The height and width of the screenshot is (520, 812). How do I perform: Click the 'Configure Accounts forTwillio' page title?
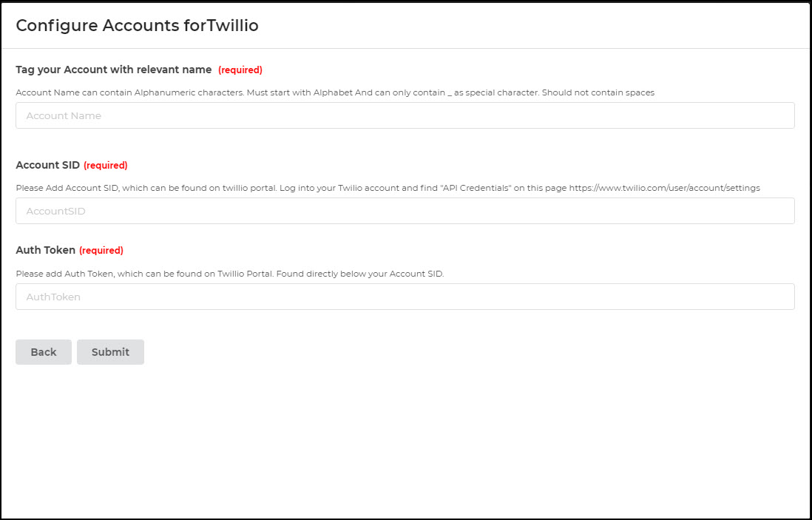click(x=138, y=25)
